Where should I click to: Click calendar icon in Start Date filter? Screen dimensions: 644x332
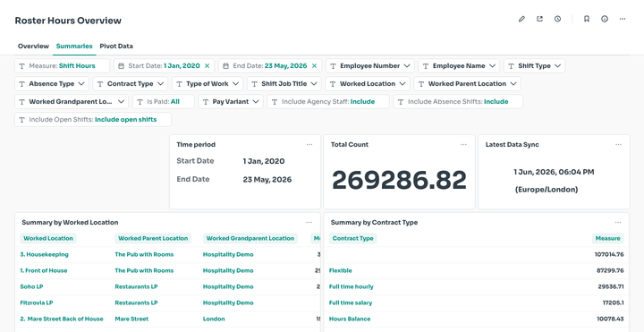coord(121,65)
